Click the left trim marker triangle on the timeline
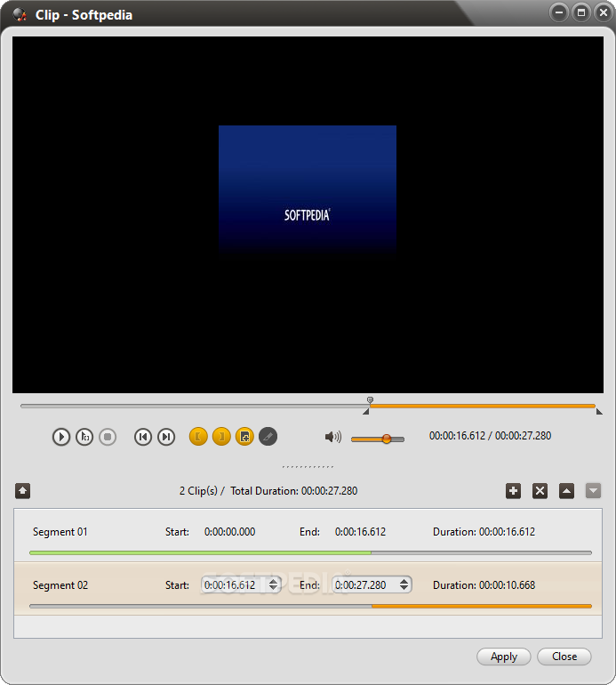 pyautogui.click(x=366, y=412)
